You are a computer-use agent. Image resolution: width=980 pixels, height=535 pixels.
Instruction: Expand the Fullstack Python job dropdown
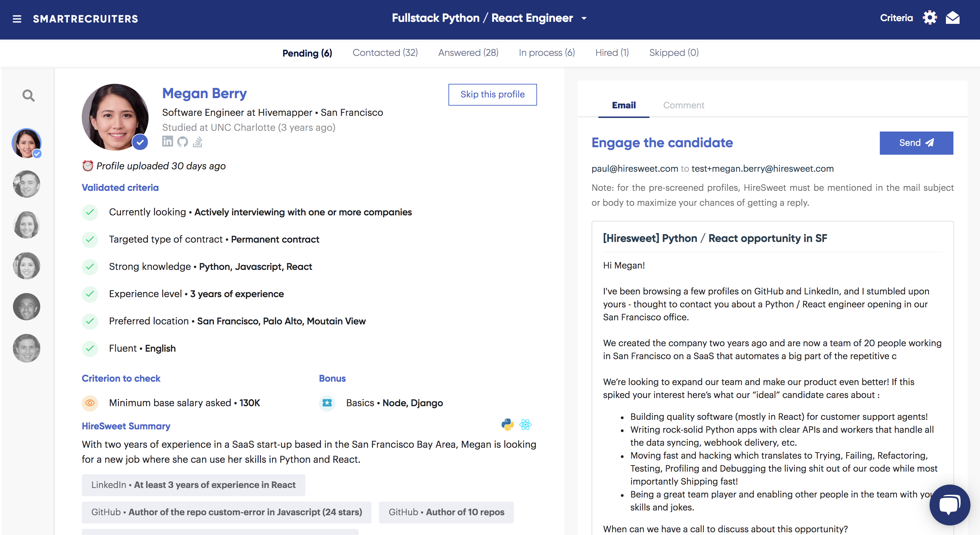coord(584,18)
